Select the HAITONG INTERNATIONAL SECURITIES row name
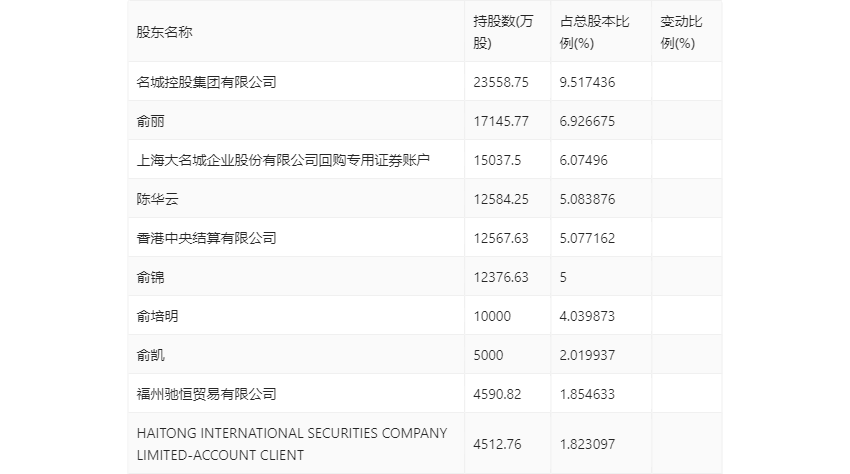This screenshot has height=474, width=850. pos(292,444)
